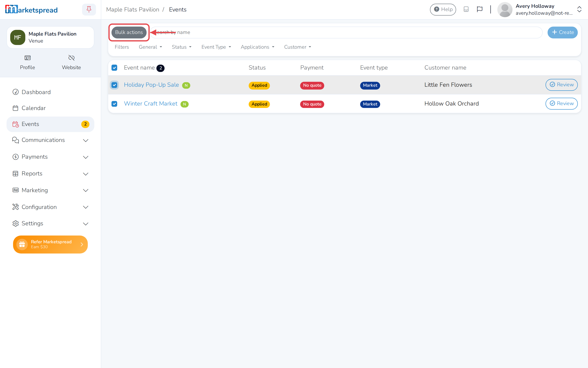Open the Applications filter dropdown
The height and width of the screenshot is (368, 588).
coord(257,47)
